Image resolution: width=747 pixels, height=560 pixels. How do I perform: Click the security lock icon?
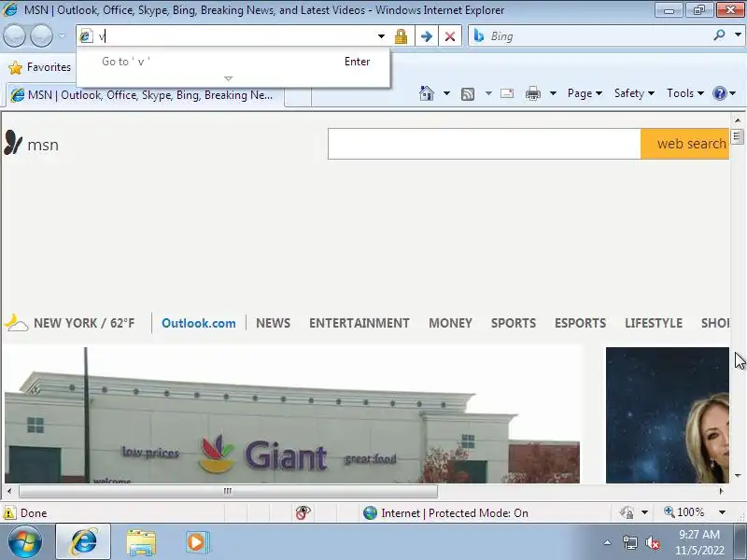pyautogui.click(x=401, y=36)
